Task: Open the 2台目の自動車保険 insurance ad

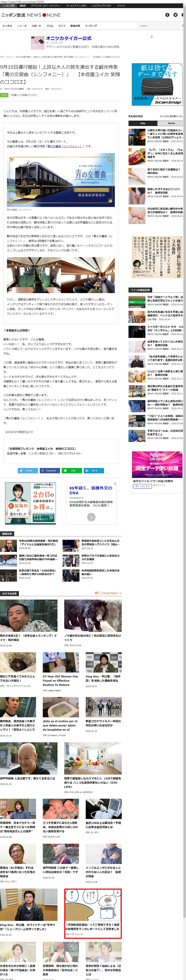Action: (x=30, y=503)
